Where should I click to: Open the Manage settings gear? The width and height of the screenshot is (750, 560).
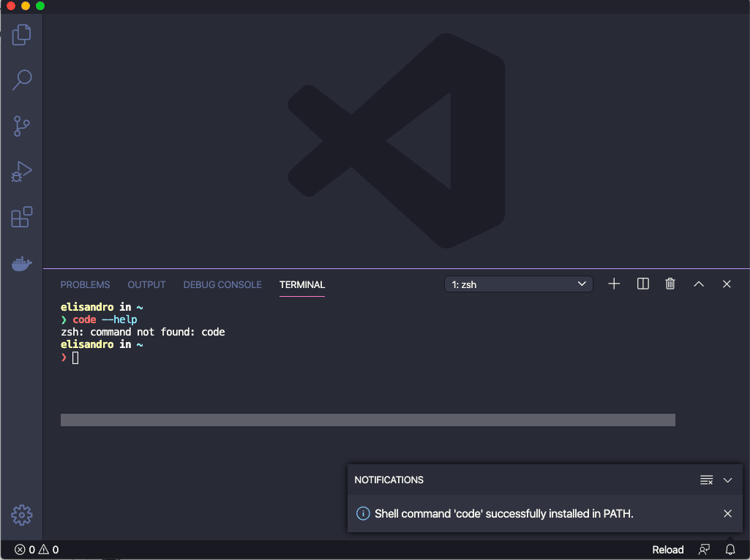21,515
